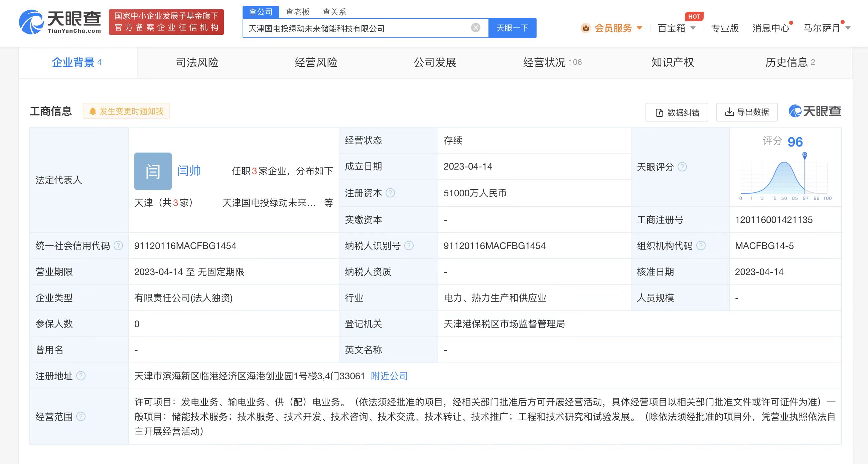The height and width of the screenshot is (464, 868).
Task: Click 发生变更时通知我 bell button
Action: (126, 111)
